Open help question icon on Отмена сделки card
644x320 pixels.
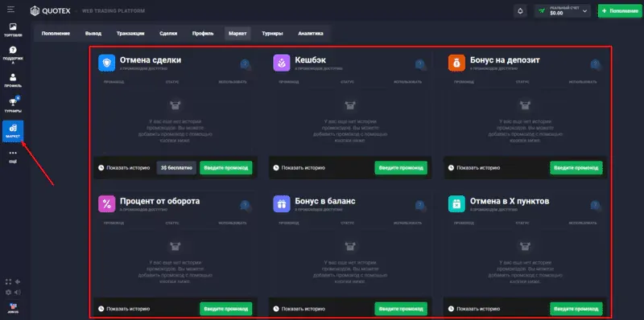click(246, 64)
